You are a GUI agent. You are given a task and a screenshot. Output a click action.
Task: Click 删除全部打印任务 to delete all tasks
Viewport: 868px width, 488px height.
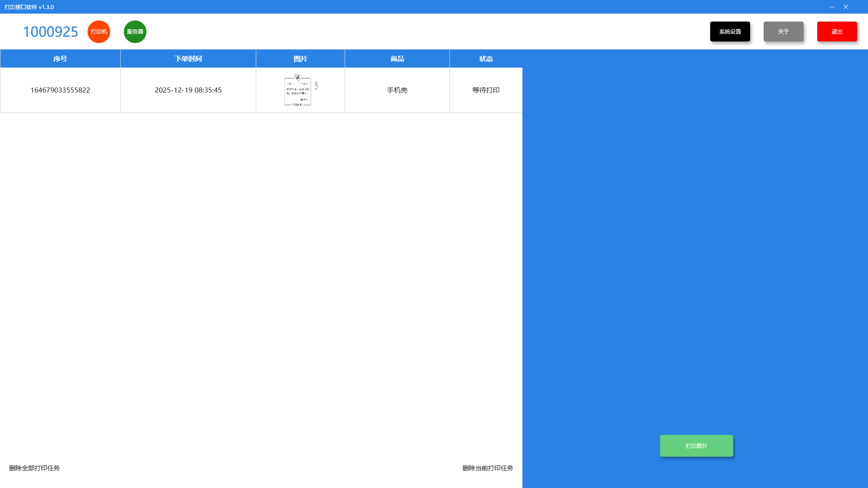coord(34,468)
